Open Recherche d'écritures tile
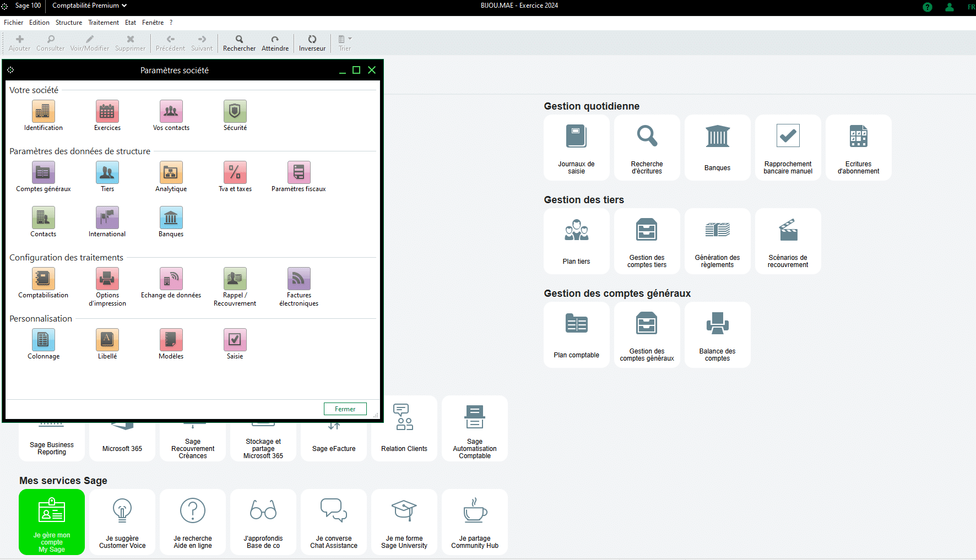The height and width of the screenshot is (560, 976). [x=647, y=148]
